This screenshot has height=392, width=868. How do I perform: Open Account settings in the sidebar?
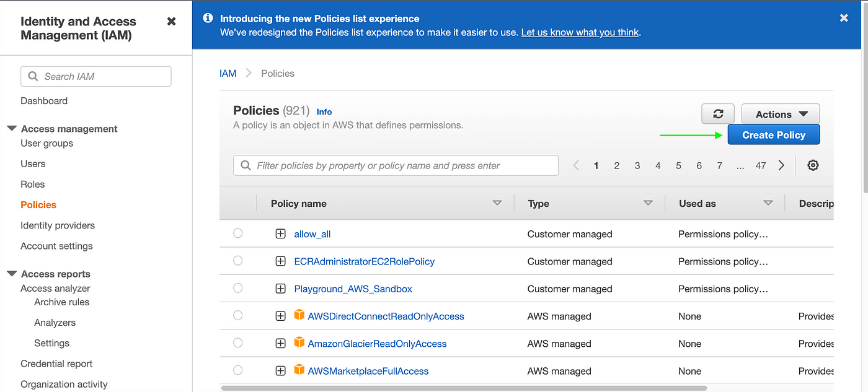pyautogui.click(x=56, y=246)
